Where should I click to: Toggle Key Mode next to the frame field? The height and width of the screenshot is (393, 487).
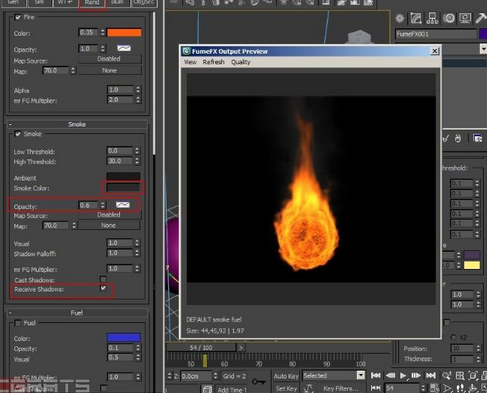[376, 388]
